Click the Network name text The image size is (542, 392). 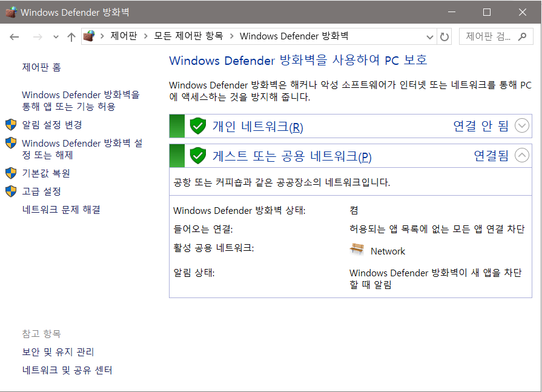pyautogui.click(x=388, y=251)
